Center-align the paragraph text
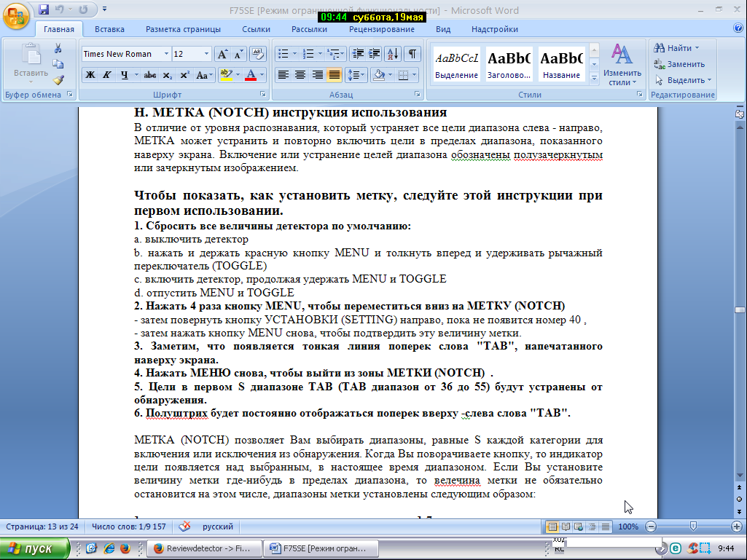Image resolution: width=747 pixels, height=560 pixels. 300,75
